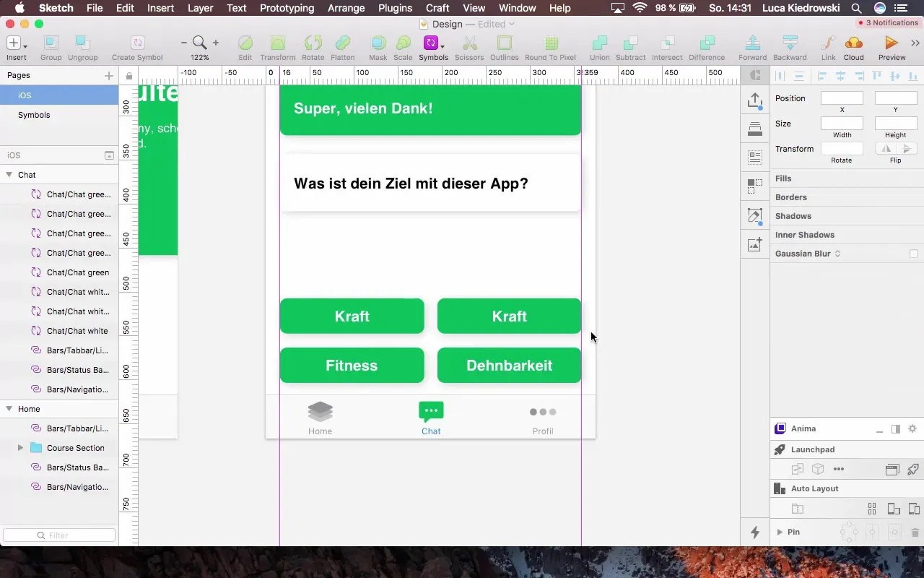Click the Dehnbarkeit button on canvas
Screen dimensions: 924x578
tap(510, 366)
